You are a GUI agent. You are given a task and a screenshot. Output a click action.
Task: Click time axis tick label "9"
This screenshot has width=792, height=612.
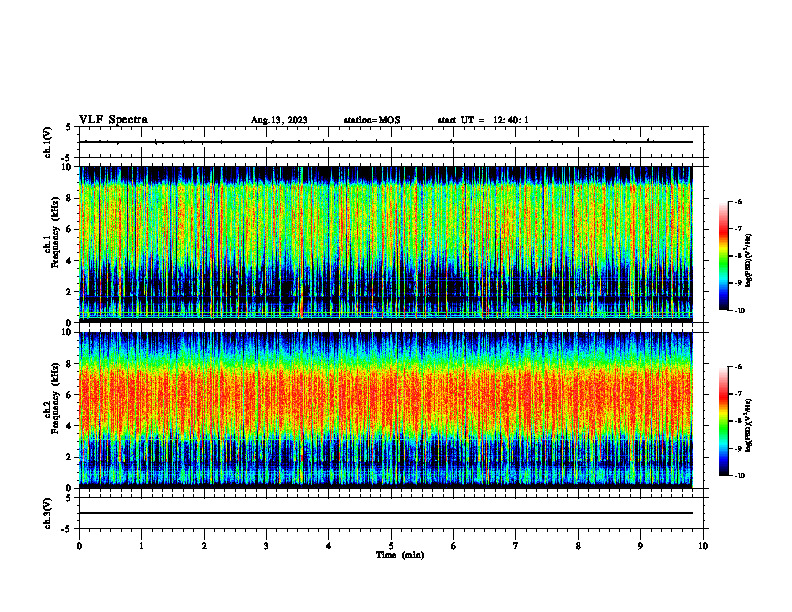coord(640,546)
